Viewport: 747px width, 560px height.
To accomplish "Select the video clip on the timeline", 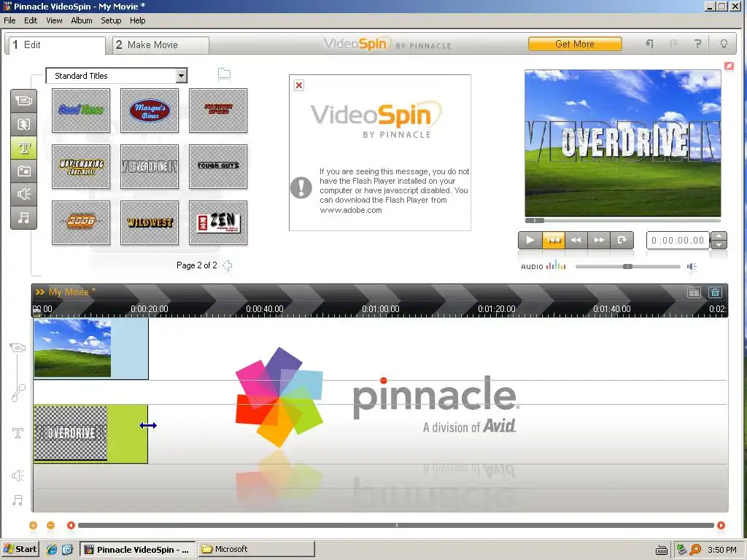I will [90, 349].
